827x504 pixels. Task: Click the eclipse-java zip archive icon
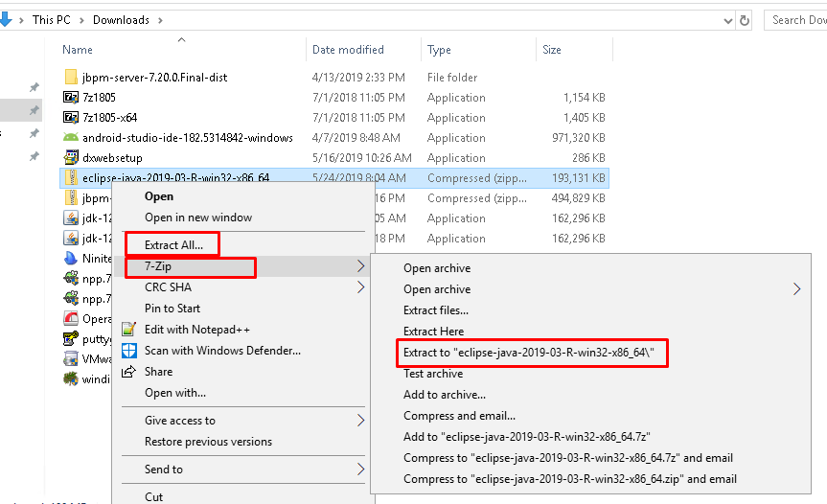point(71,177)
